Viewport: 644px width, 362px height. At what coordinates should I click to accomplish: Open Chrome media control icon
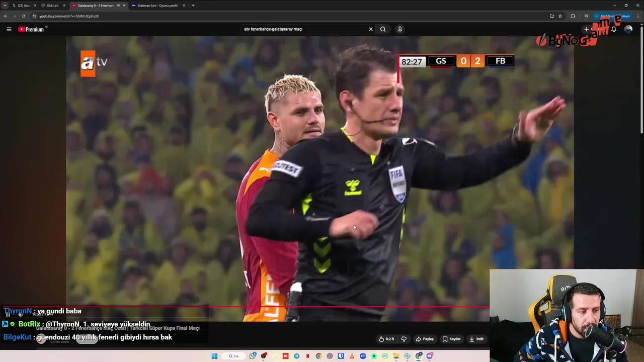(x=586, y=16)
